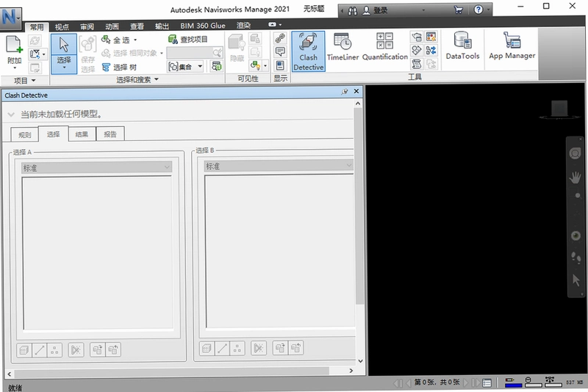Expand the ribbon minimize options arrow
The width and height of the screenshot is (588, 392).
pos(280,25)
